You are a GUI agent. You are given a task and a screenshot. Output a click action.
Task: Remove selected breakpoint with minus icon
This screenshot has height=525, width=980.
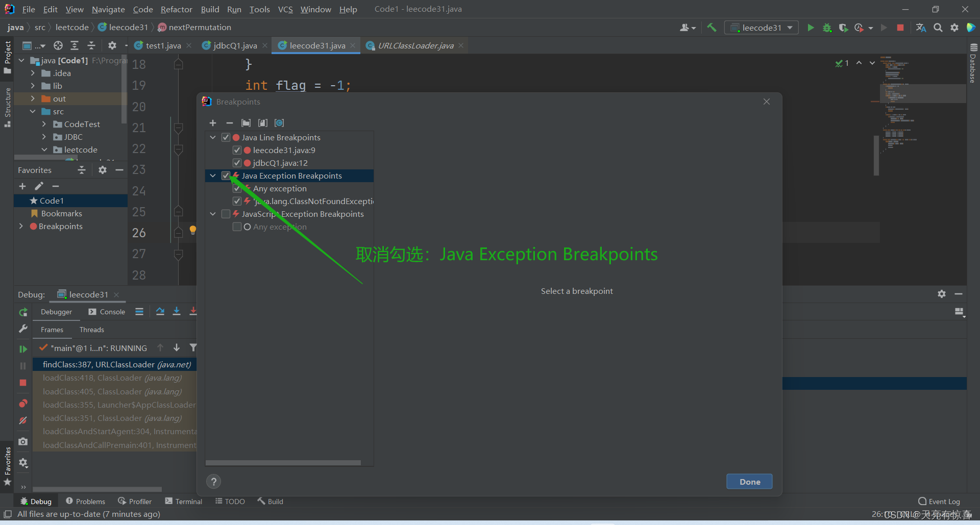click(230, 123)
